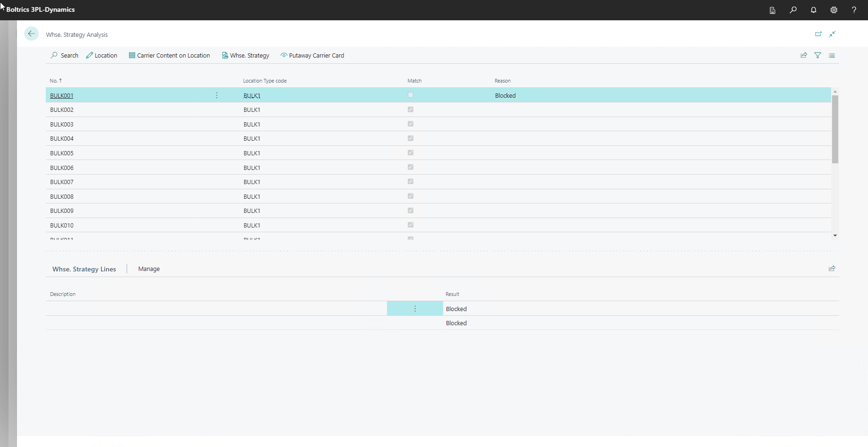Open page in new window icon
The image size is (868, 447).
click(818, 34)
